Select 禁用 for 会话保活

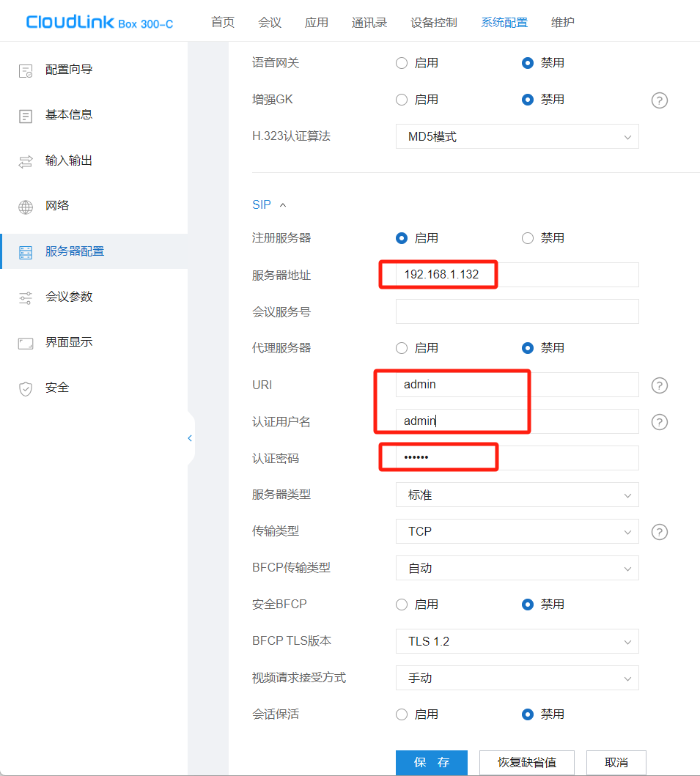pyautogui.click(x=528, y=714)
